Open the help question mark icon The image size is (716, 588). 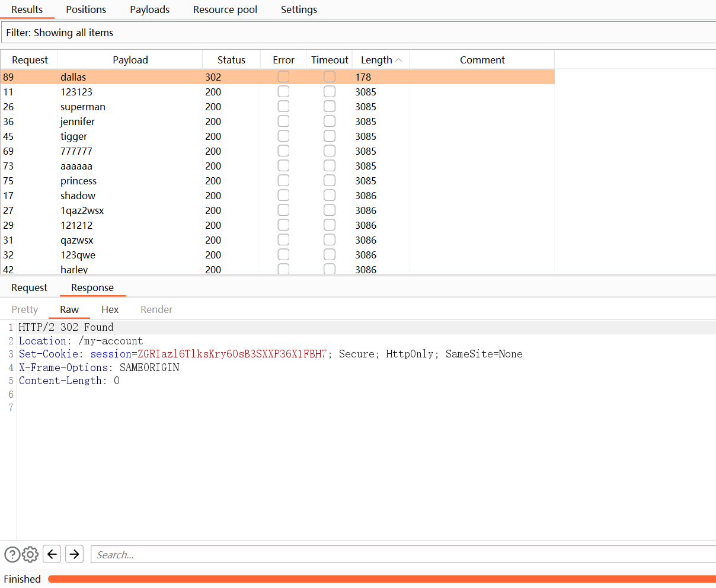coord(12,554)
